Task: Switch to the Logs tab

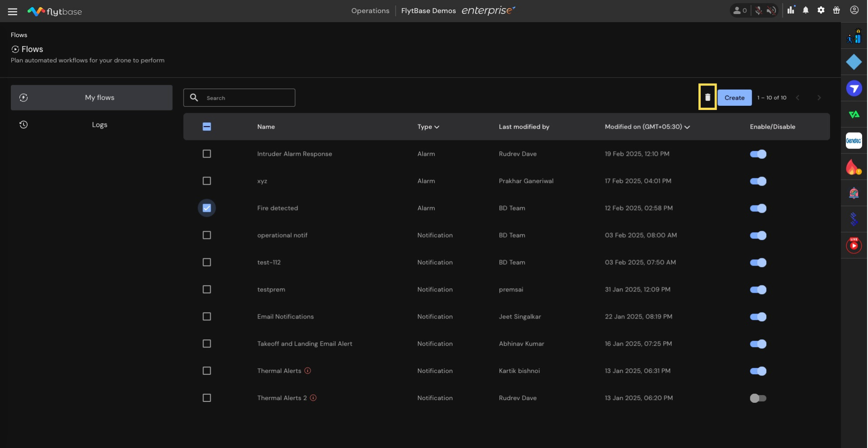Action: pos(99,125)
